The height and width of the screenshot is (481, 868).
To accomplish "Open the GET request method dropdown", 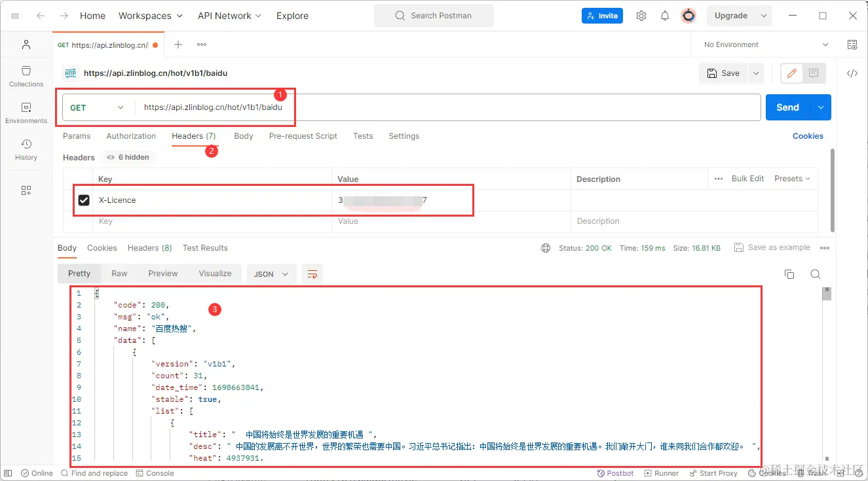I will 96,107.
